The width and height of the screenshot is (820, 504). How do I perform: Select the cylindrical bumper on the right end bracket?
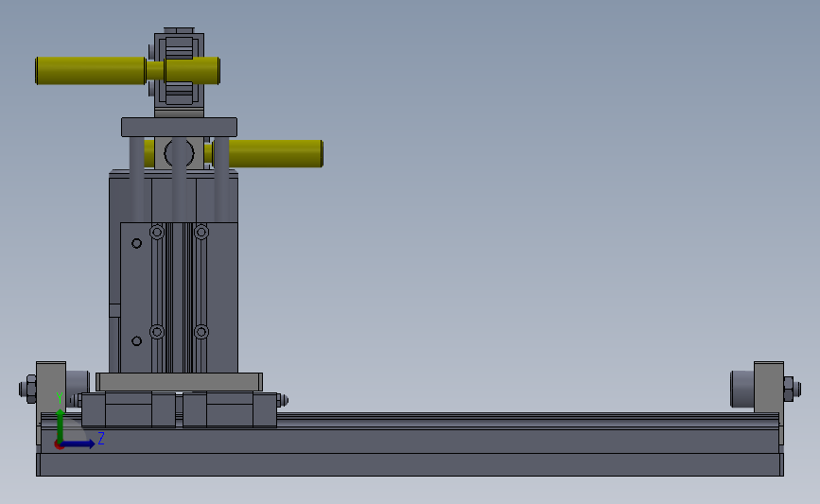click(742, 389)
